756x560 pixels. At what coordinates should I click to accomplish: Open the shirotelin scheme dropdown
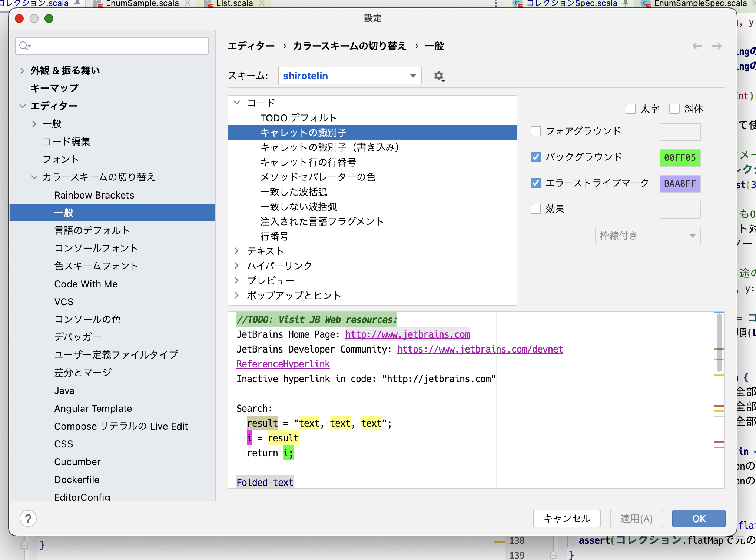[x=349, y=76]
